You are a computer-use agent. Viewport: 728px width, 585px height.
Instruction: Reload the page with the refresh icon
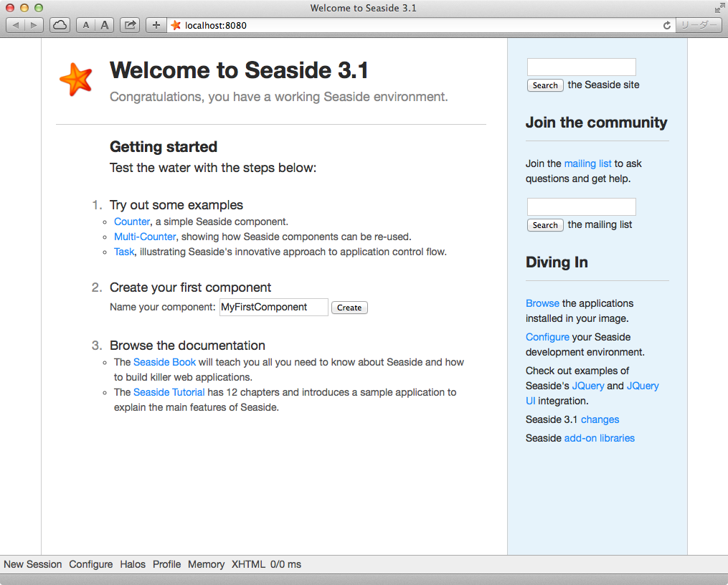[667, 25]
